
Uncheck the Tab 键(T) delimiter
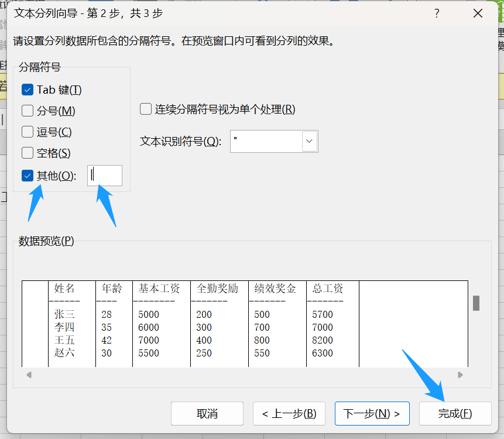(26, 90)
